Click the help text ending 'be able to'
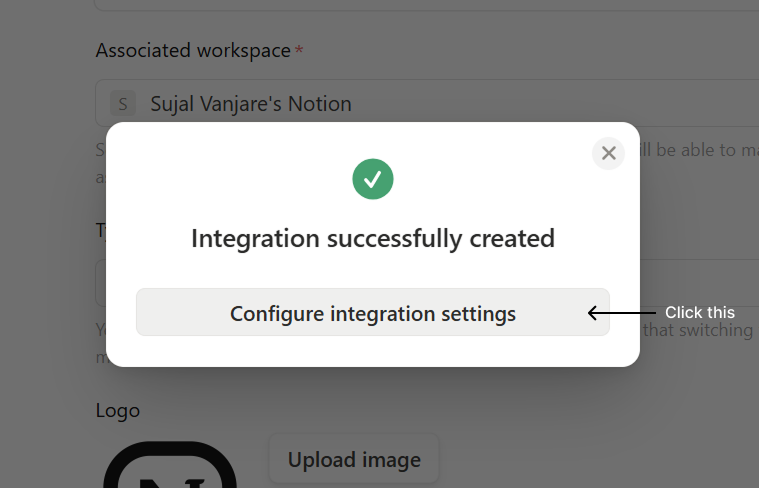The height and width of the screenshot is (488, 759). [699, 150]
